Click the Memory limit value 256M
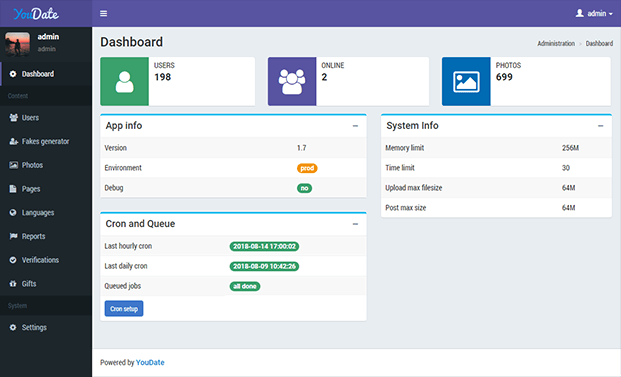Image resolution: width=621 pixels, height=377 pixels. click(x=570, y=148)
